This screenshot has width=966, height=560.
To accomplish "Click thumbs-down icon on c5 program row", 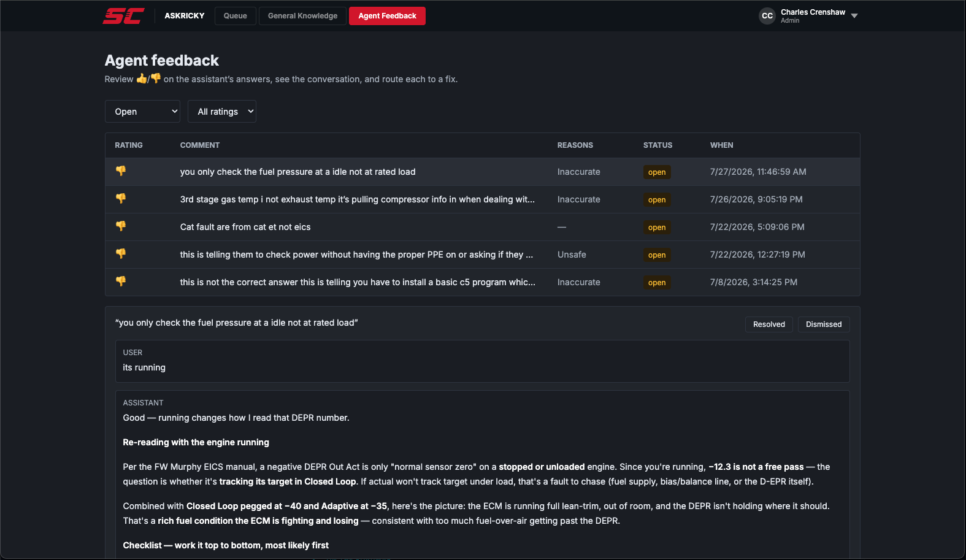I will point(121,281).
